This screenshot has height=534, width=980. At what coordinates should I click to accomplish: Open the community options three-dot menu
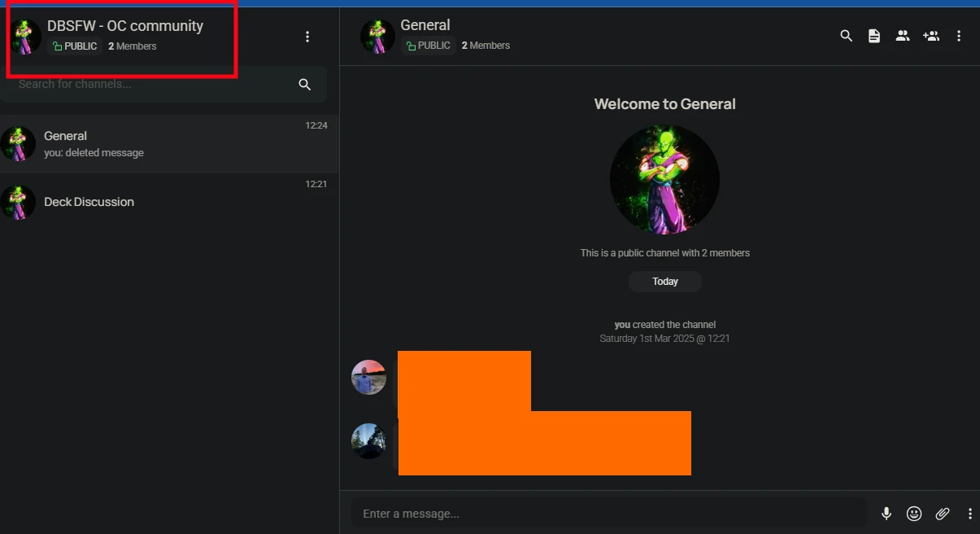[307, 37]
